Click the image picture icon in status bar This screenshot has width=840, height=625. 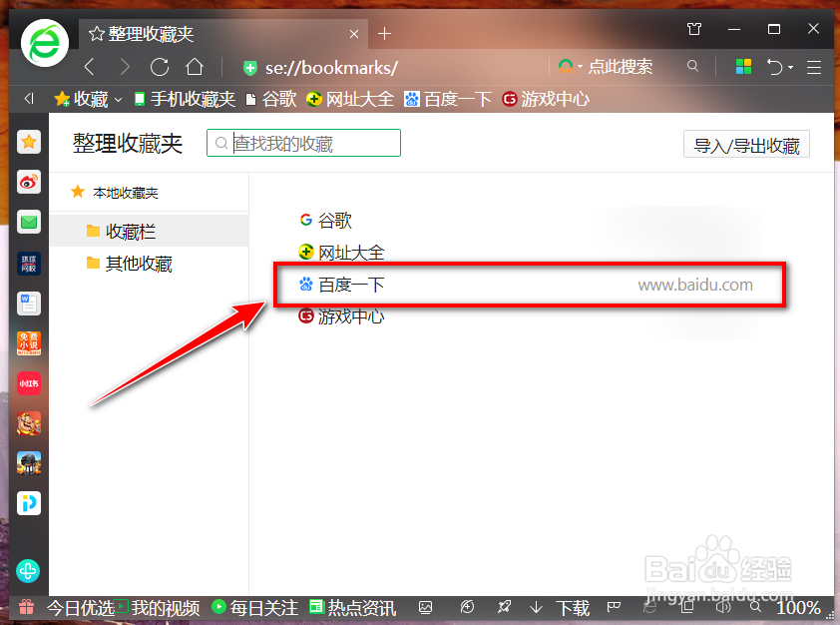click(425, 607)
